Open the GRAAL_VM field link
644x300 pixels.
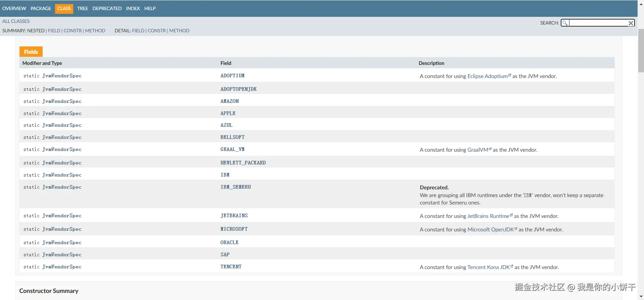click(232, 149)
